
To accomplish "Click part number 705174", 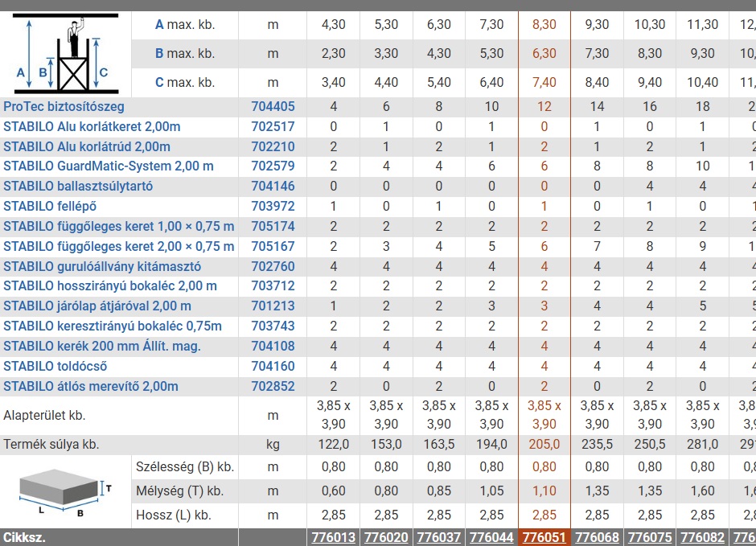I will coord(273,227).
